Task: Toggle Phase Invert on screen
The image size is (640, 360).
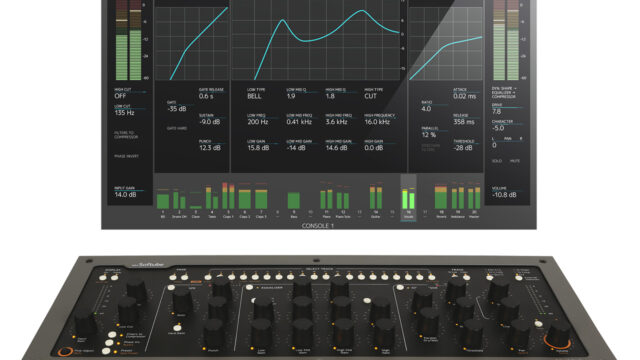Action: coord(127,156)
